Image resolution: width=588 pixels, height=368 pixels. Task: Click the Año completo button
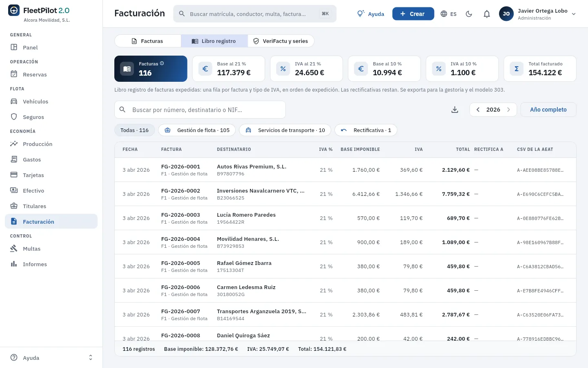(x=548, y=110)
